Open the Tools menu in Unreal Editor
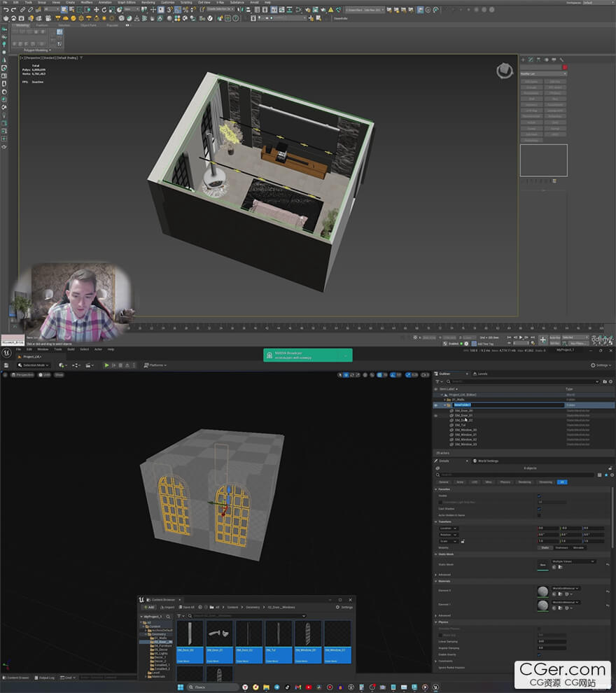The height and width of the screenshot is (693, 616). click(x=58, y=349)
